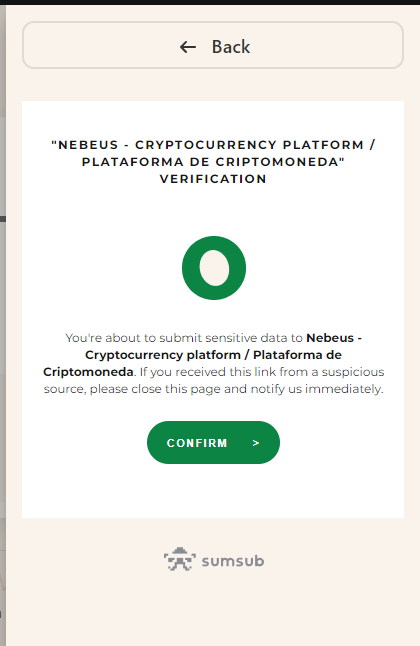Click the 'Back' label text

click(231, 47)
